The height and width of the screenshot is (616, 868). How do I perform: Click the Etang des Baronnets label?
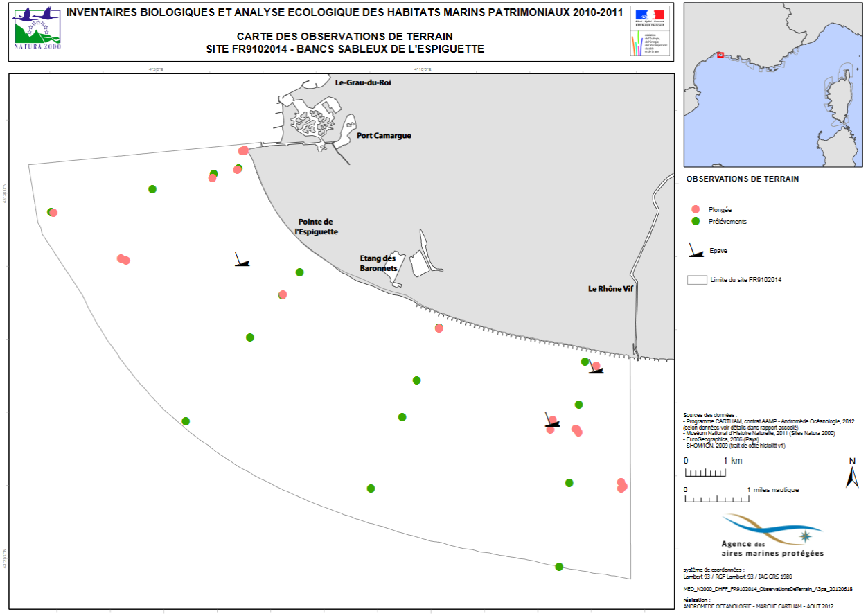(x=378, y=263)
